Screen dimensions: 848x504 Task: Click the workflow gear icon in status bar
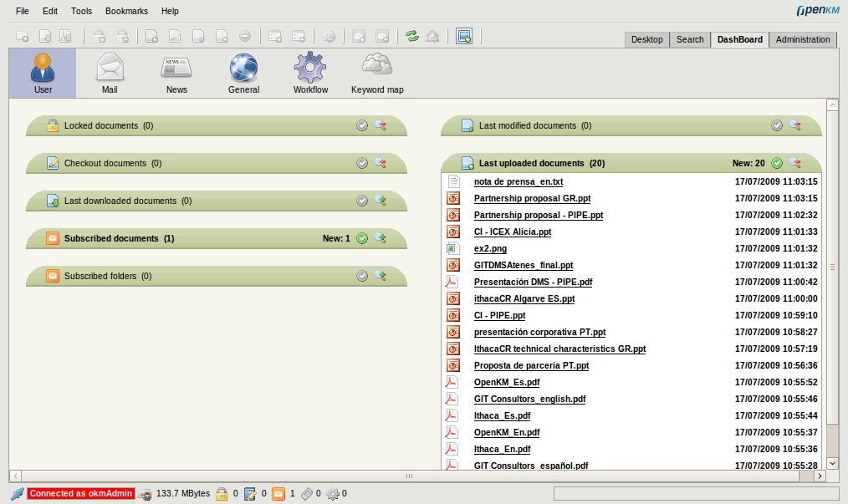click(x=333, y=494)
